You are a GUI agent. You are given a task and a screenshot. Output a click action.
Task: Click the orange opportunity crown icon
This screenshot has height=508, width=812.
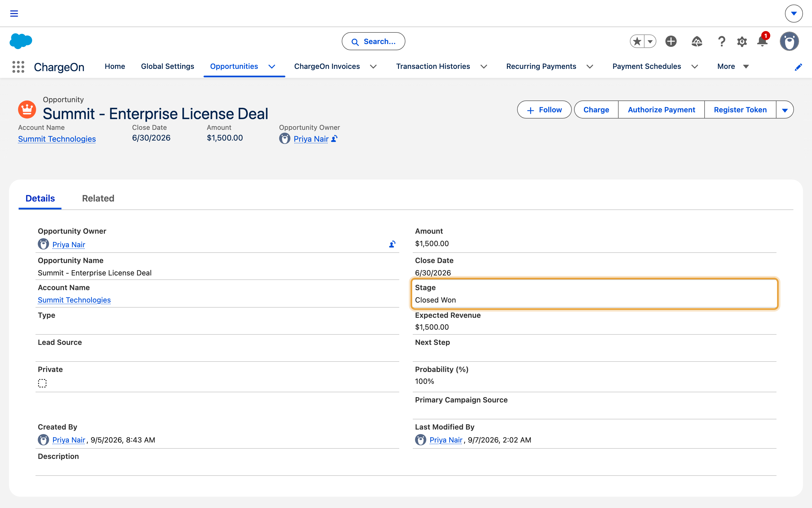tap(27, 109)
